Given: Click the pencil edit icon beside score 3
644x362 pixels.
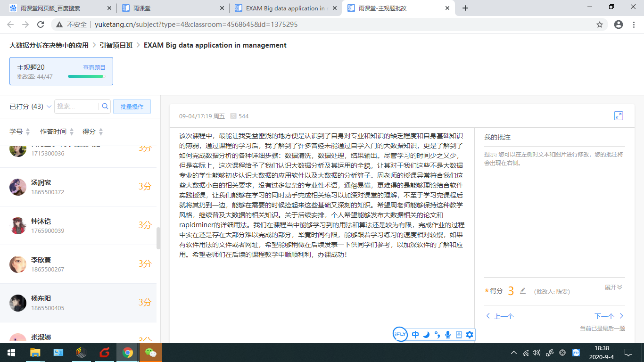Looking at the screenshot, I should coord(522,291).
